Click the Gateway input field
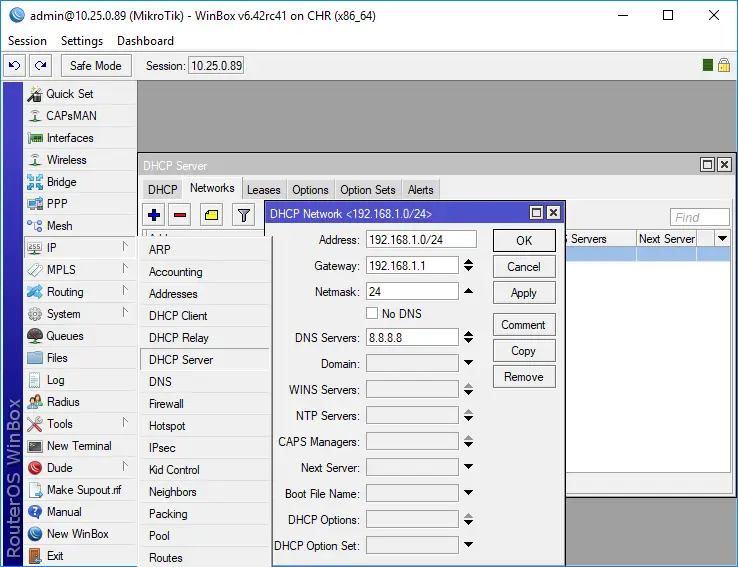Screen dimensions: 738x567 pos(412,265)
